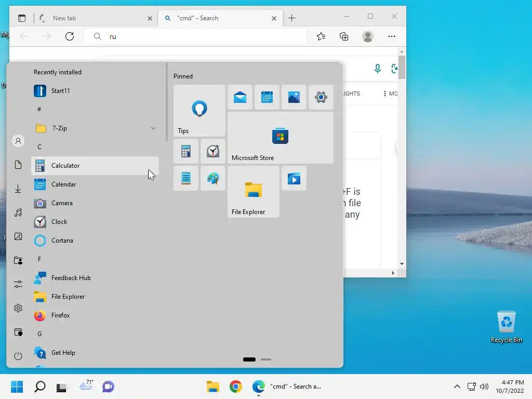Viewport: 532px width, 399px height.
Task: Switch to second pinned page indicator
Action: tap(266, 360)
